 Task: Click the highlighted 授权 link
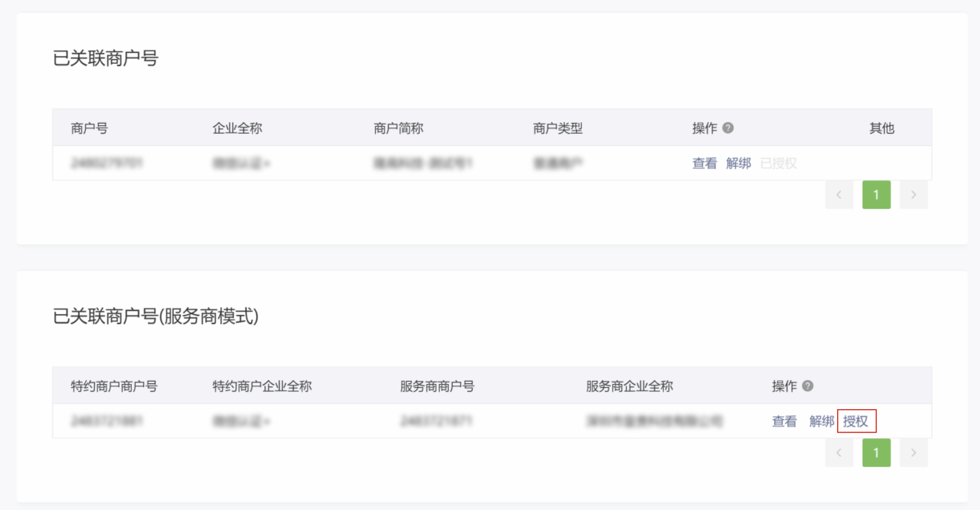coord(856,421)
